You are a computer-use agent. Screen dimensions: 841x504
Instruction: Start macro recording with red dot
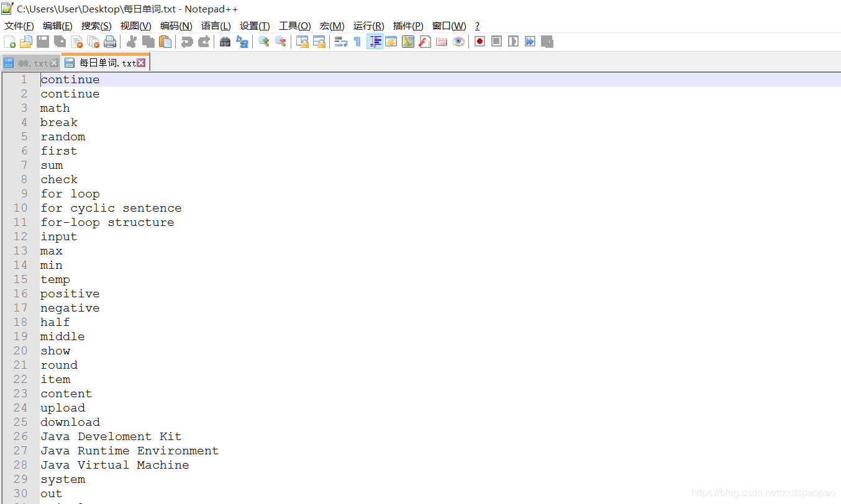(x=480, y=42)
